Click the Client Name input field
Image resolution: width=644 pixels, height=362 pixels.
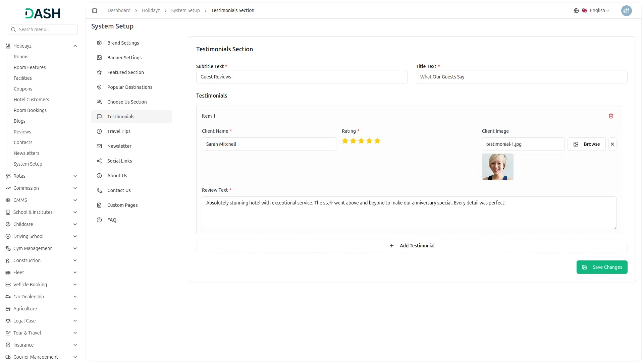pos(269,144)
